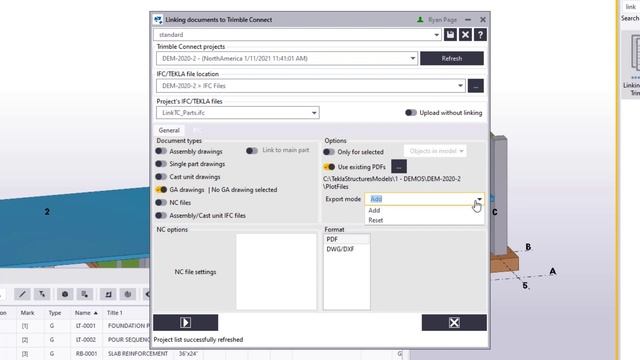Click the NC file settings list box

[x=276, y=271]
